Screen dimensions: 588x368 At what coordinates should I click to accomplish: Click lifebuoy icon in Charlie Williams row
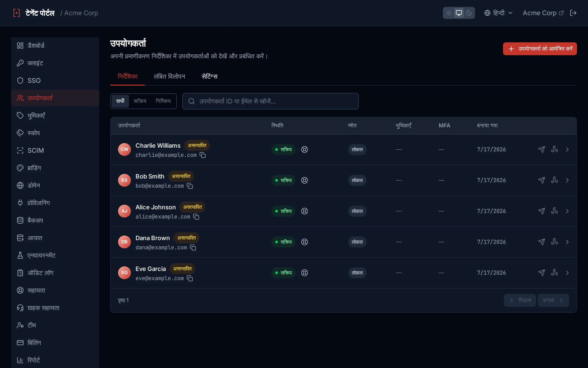pyautogui.click(x=304, y=149)
